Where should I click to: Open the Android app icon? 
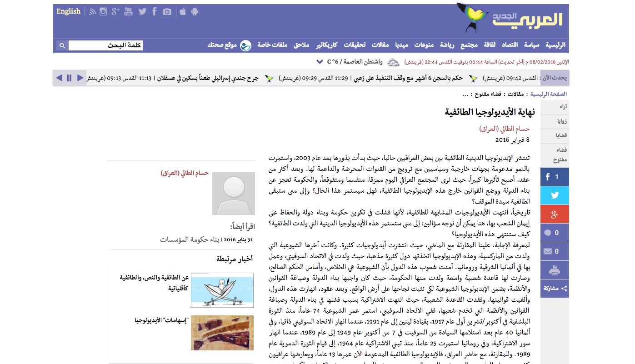point(195,11)
